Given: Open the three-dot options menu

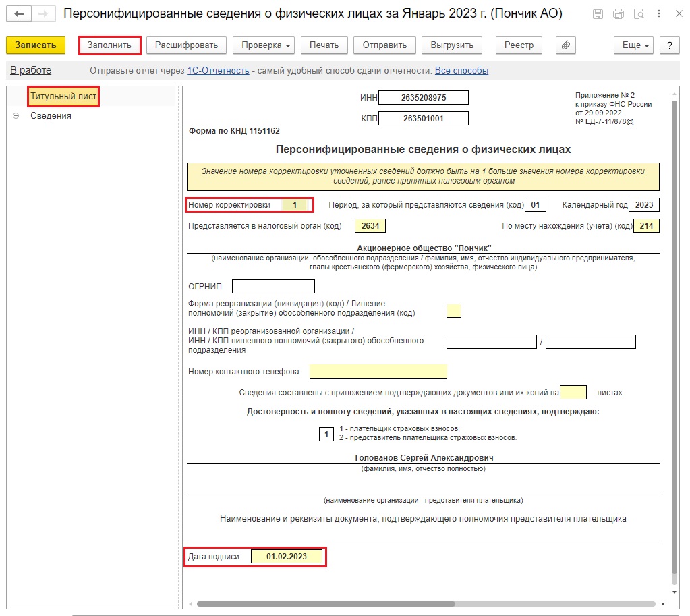Looking at the screenshot, I should pyautogui.click(x=659, y=14).
